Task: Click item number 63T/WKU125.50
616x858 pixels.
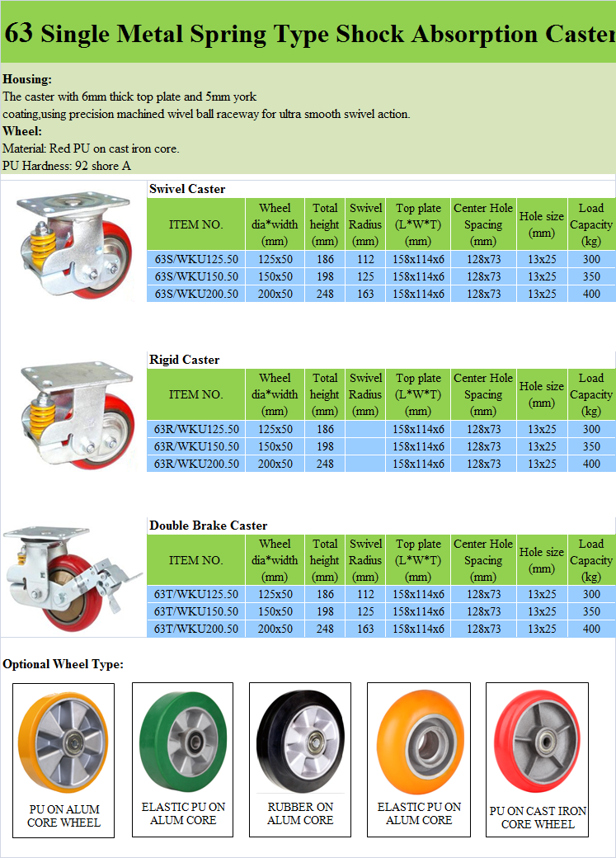Action: point(196,594)
